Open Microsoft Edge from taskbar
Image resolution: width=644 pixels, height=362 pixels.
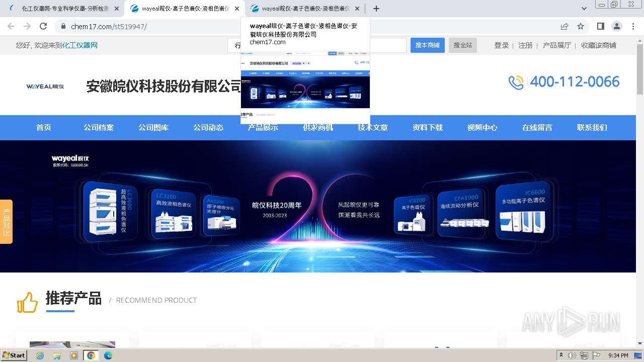click(x=108, y=355)
